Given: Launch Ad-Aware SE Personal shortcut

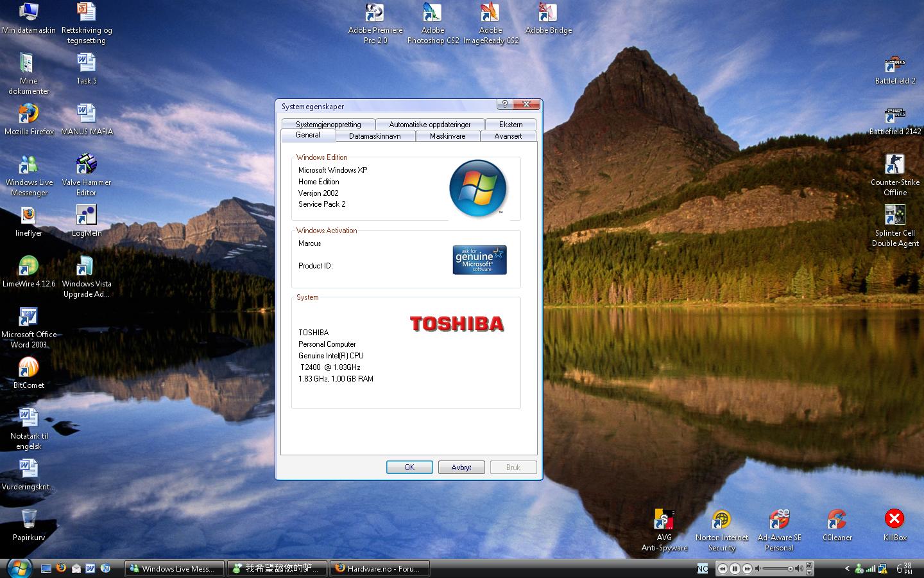Looking at the screenshot, I should click(779, 530).
